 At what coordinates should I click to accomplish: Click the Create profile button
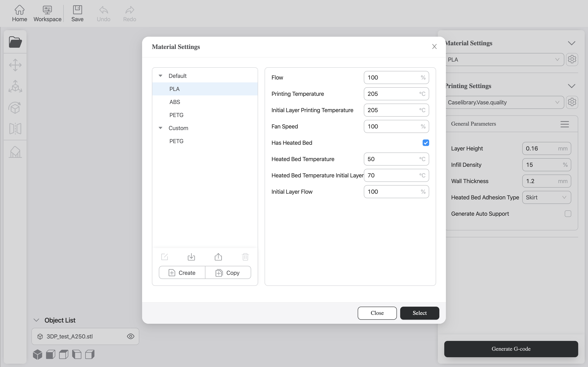182,273
